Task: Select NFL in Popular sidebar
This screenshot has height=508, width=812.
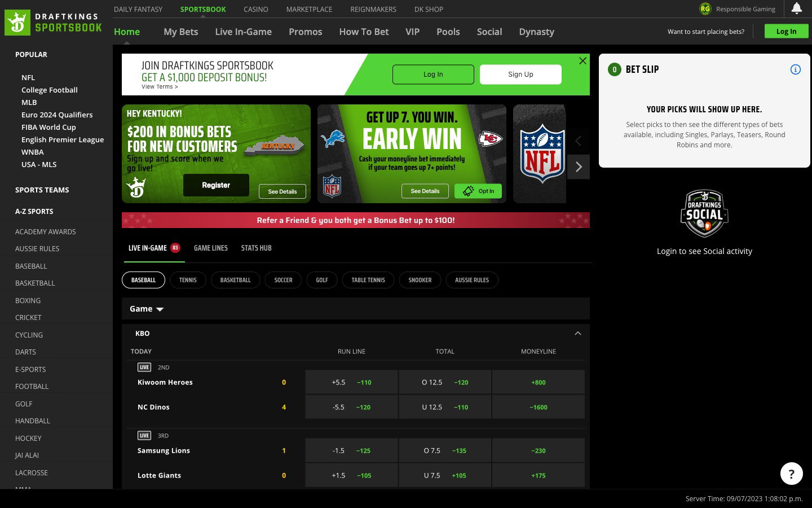Action: [x=28, y=77]
